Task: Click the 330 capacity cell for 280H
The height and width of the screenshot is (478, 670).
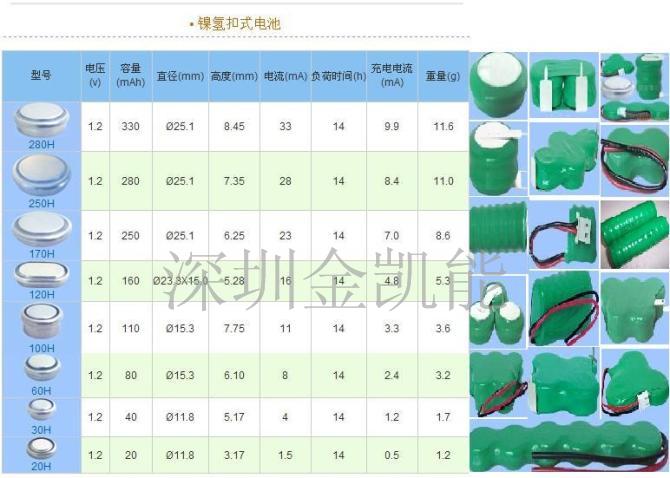Action: 130,127
